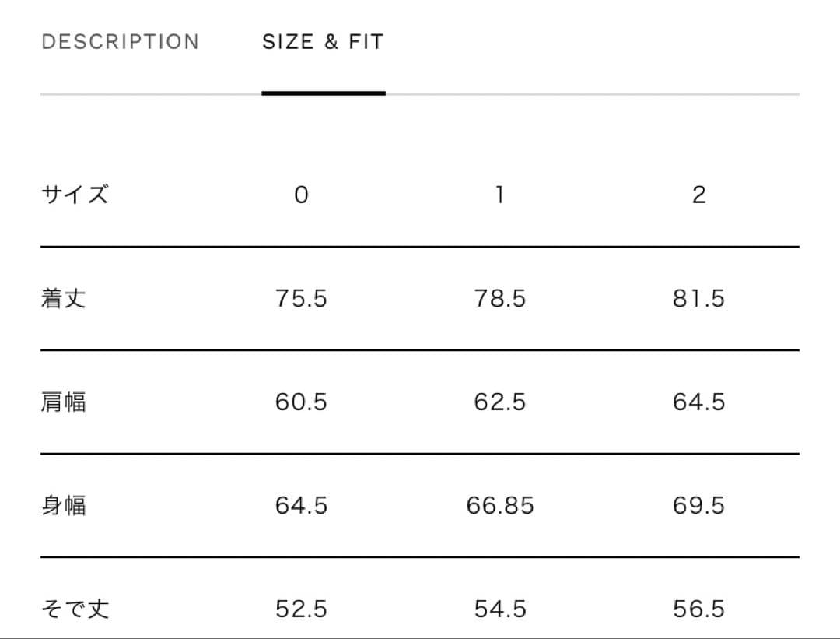Click the 66.85 身幅 value
840x639 pixels.
500,506
